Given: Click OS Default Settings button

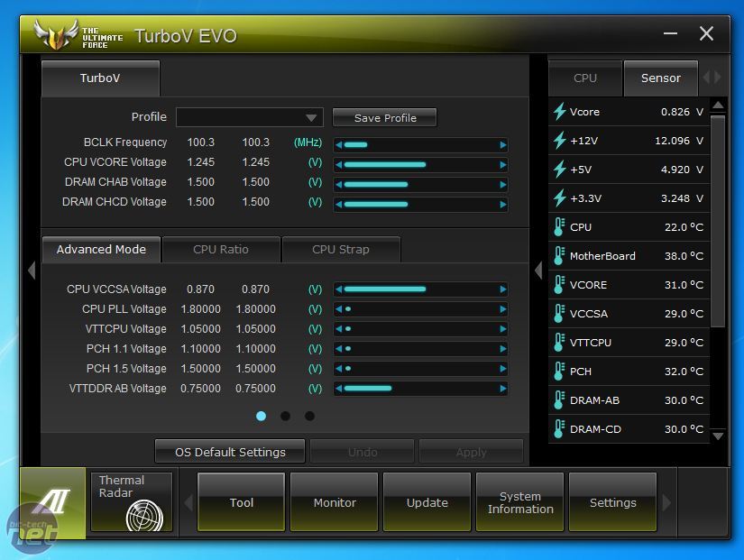Looking at the screenshot, I should (x=230, y=452).
